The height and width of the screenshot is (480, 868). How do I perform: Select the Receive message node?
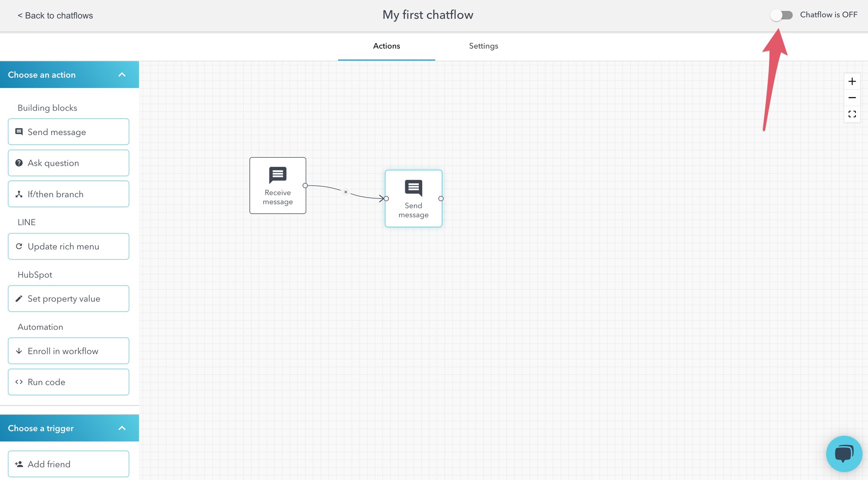tap(278, 185)
